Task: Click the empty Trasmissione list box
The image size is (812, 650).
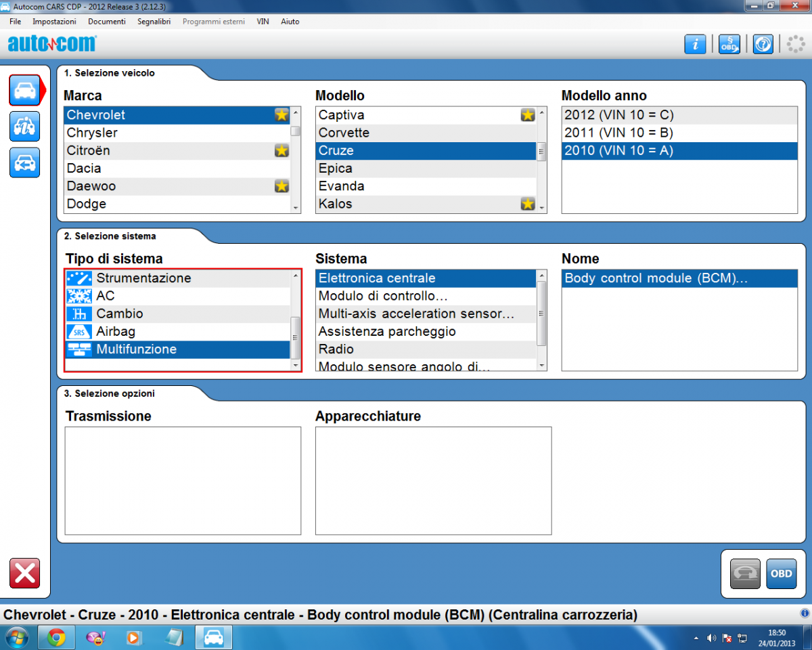Action: click(183, 481)
